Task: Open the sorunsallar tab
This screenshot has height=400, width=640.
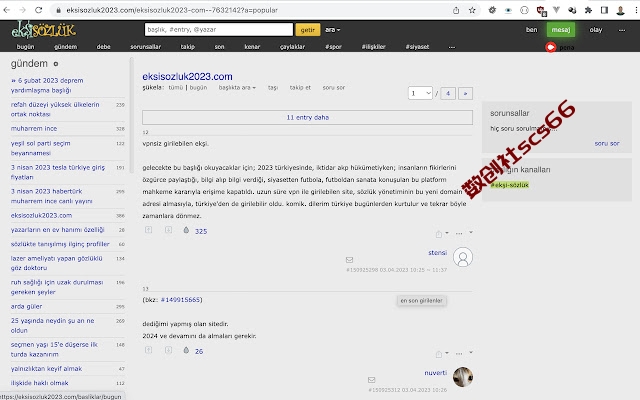Action: (x=146, y=47)
